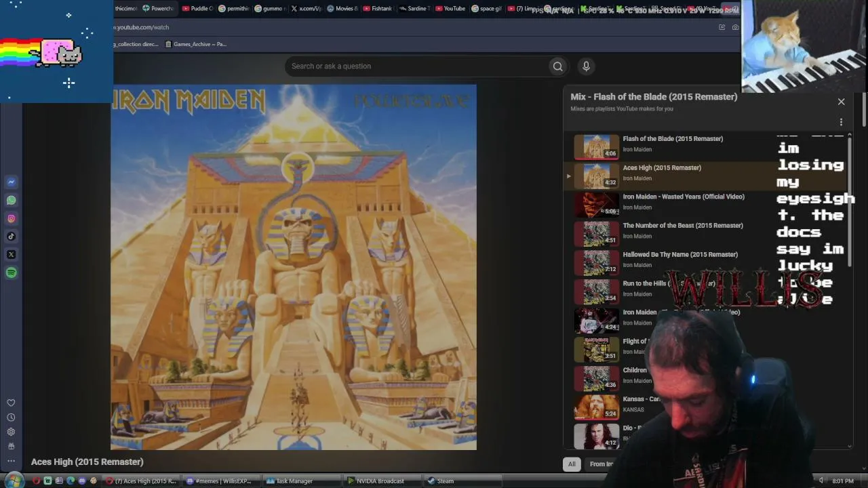Switch to the space gif browser tab

click(487, 9)
